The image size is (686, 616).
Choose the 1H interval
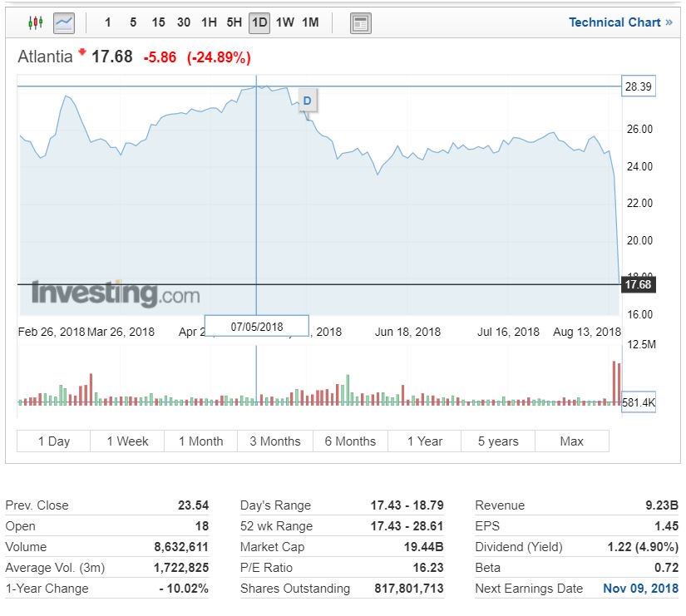[209, 22]
